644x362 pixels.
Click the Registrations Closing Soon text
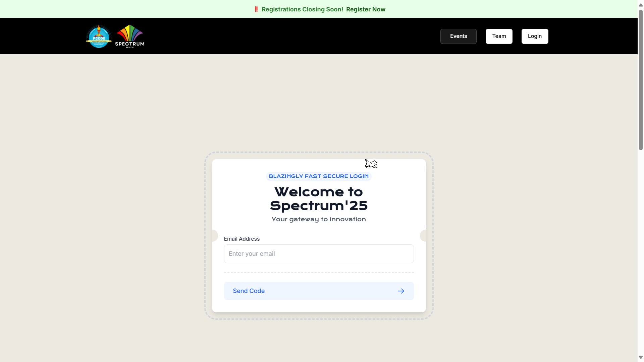[x=302, y=9]
